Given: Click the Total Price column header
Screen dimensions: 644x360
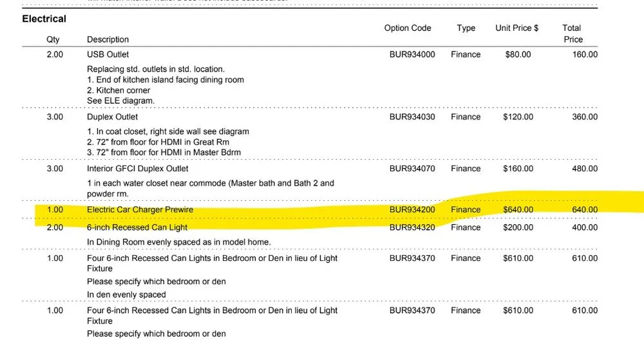Looking at the screenshot, I should coord(572,33).
